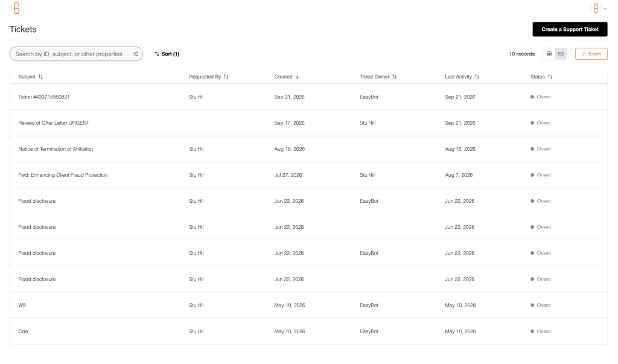Open the search filter options icon

coord(136,54)
